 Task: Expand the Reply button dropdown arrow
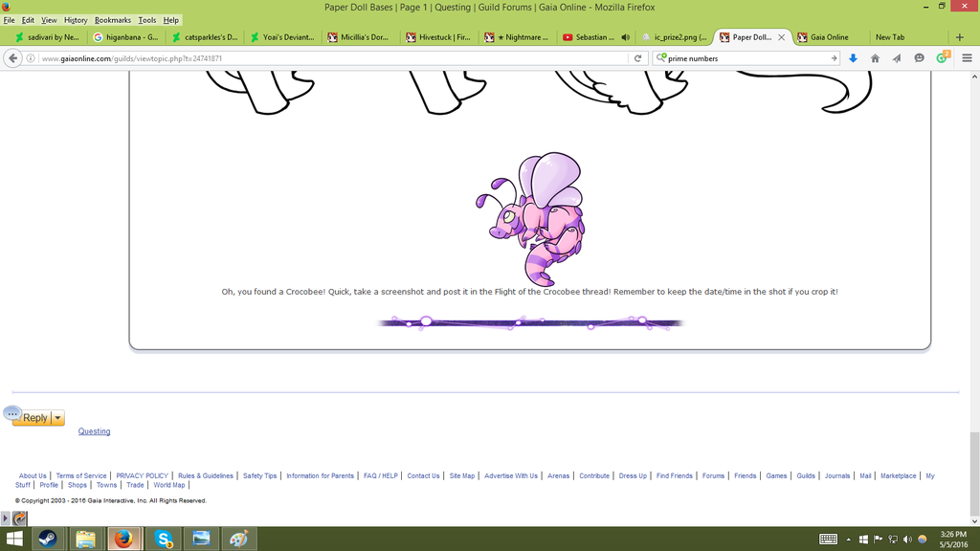point(57,418)
